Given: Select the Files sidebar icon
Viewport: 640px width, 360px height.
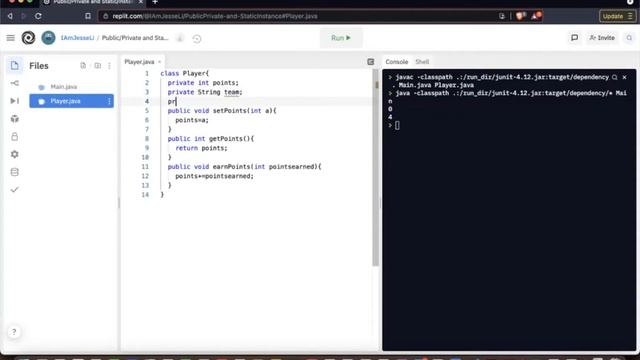Looking at the screenshot, I should [15, 65].
